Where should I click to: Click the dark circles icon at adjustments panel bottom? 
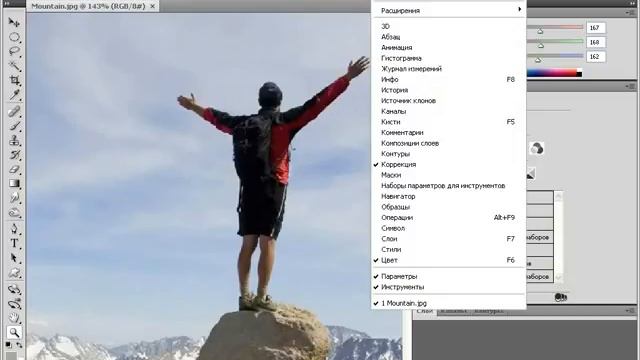click(561, 297)
